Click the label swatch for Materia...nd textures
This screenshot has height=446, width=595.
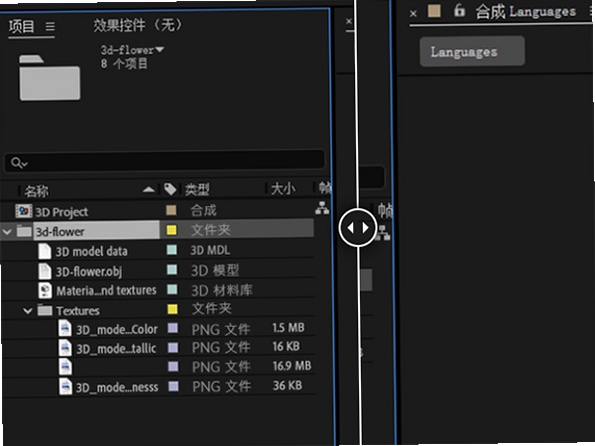(x=172, y=289)
